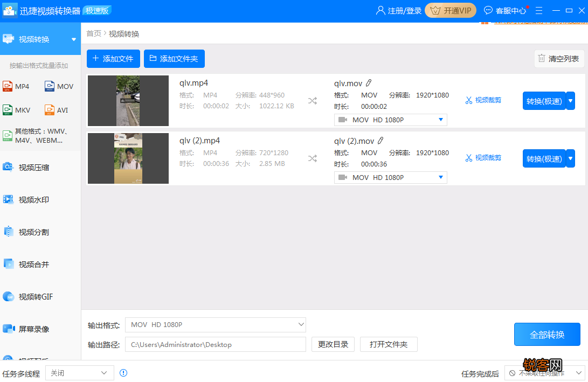Open 视频分割 in sidebar
This screenshot has height=382, width=588.
[34, 232]
